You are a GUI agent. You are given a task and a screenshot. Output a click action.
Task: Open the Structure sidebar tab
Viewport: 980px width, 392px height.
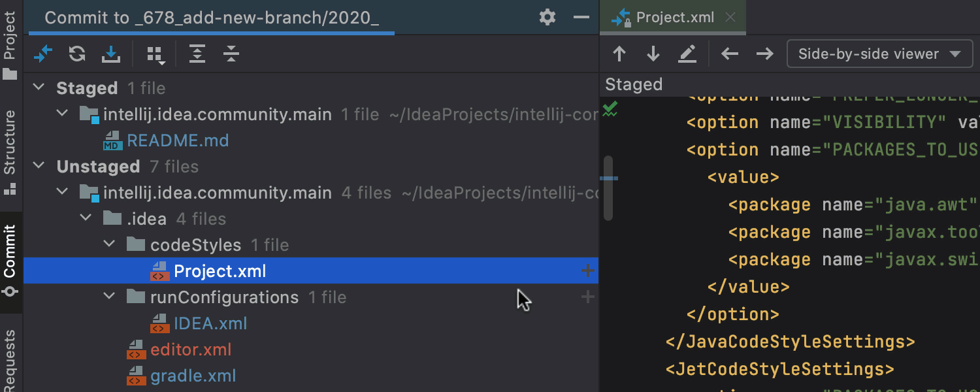10,154
